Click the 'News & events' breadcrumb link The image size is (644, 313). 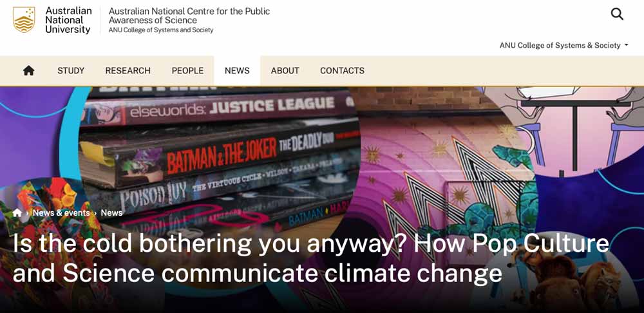[x=61, y=213]
